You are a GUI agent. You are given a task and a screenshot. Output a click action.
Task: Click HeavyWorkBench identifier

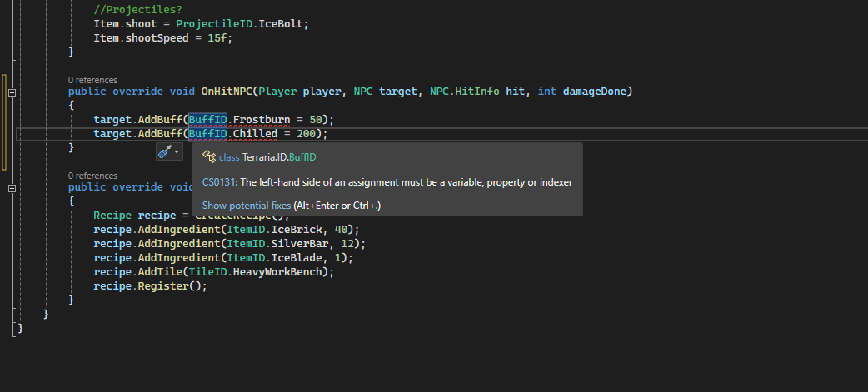(277, 272)
